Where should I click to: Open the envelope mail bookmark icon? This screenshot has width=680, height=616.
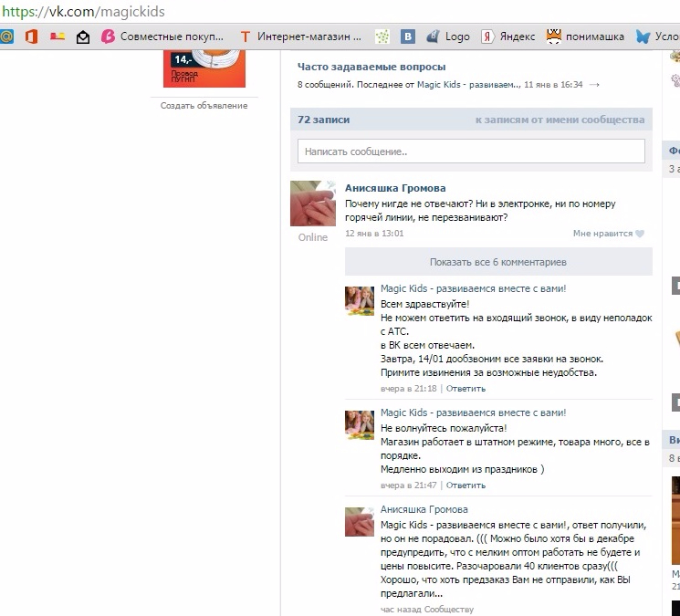[x=83, y=37]
